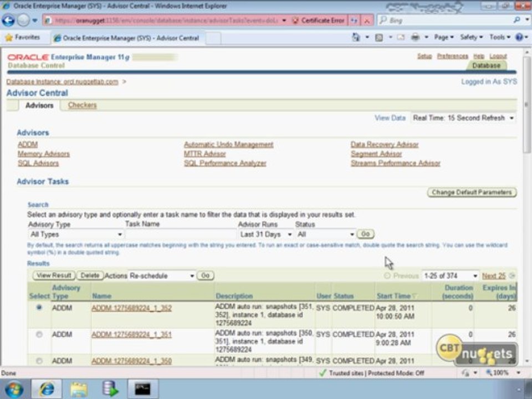Viewport: 532px width, 399px height.
Task: Open the Advisory Type dropdown
Action: [76, 234]
